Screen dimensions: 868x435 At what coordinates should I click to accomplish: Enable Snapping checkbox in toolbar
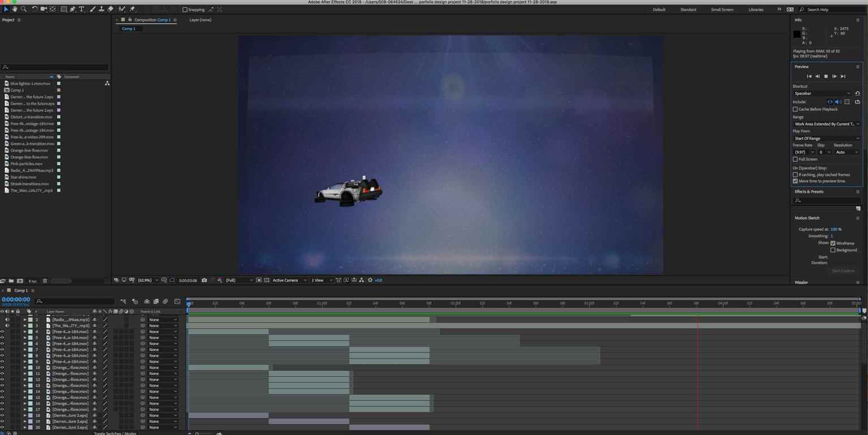pyautogui.click(x=185, y=10)
